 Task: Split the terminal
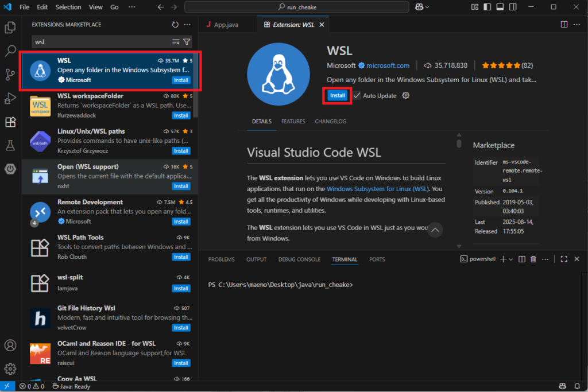(x=521, y=259)
